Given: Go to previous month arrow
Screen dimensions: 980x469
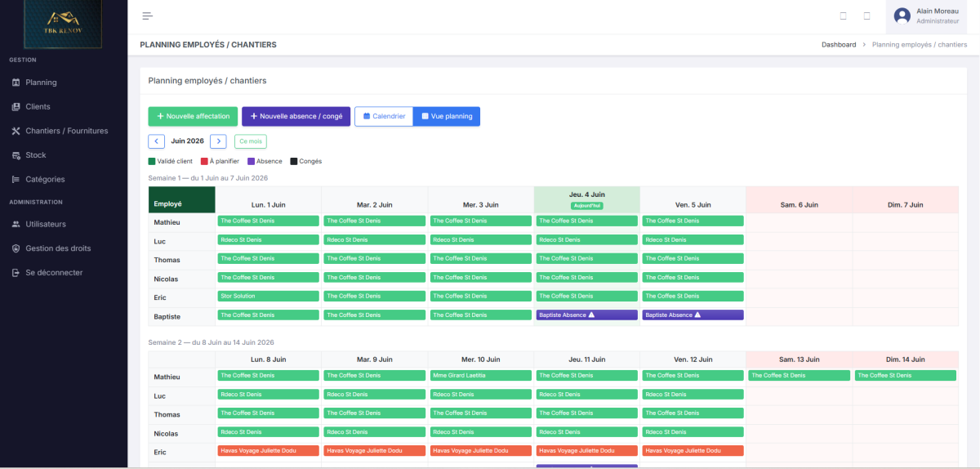Looking at the screenshot, I should point(156,141).
